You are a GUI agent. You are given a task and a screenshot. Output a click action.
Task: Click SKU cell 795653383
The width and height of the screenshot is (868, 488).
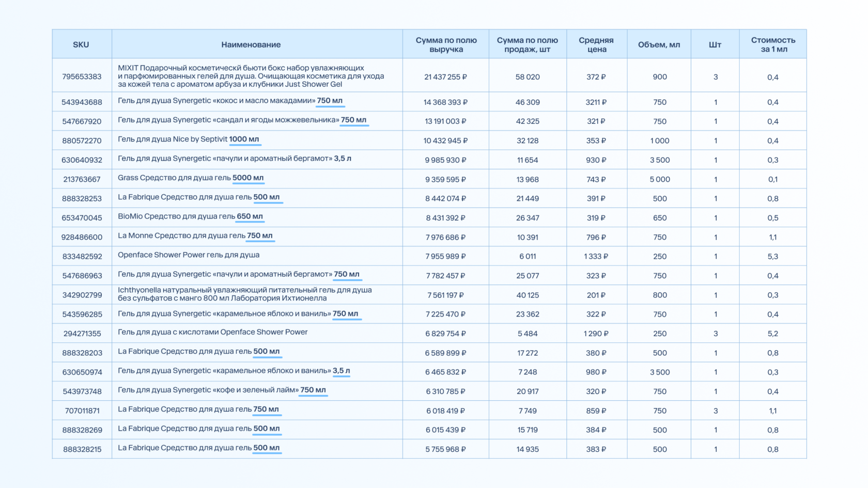[82, 76]
